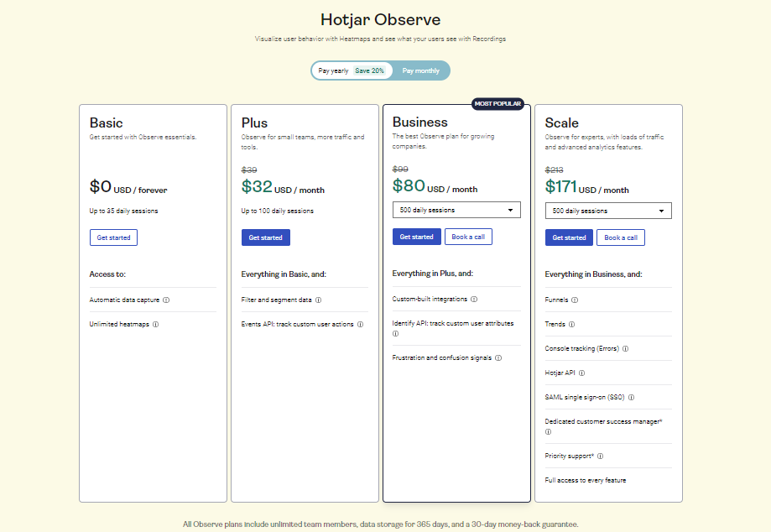Click info icon next to Trends
Screen dimensions: 771x532
[571, 325]
